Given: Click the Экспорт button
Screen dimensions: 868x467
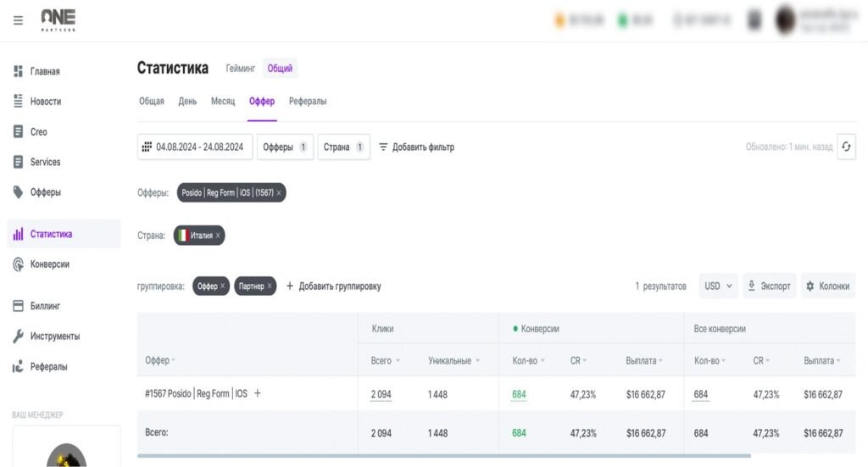Looking at the screenshot, I should point(768,286).
